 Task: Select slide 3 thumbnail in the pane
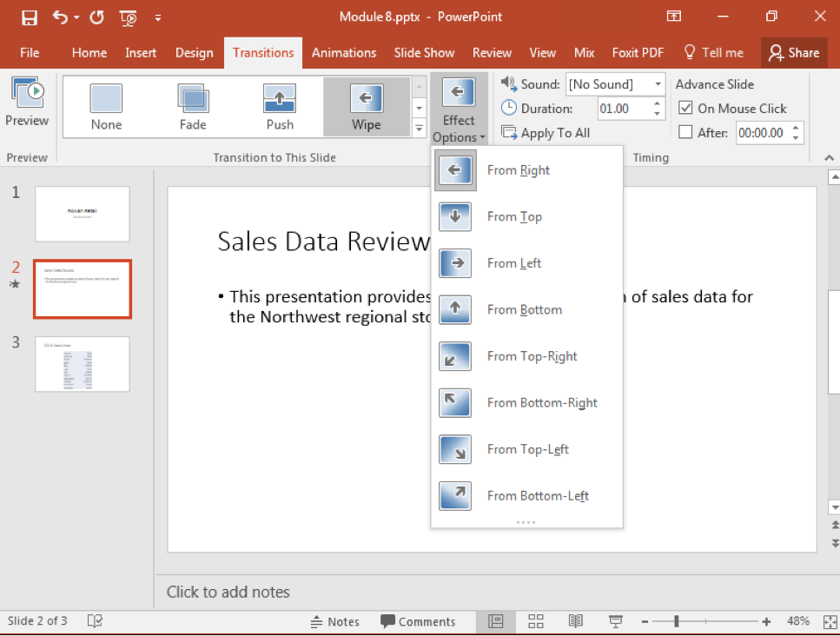tap(82, 364)
